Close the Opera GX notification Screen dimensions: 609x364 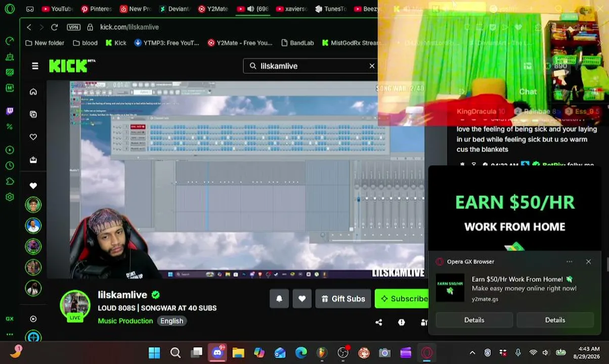pos(588,261)
